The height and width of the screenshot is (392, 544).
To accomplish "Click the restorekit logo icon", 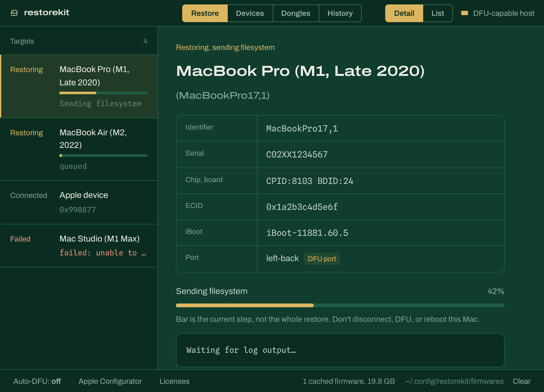I will (x=14, y=13).
